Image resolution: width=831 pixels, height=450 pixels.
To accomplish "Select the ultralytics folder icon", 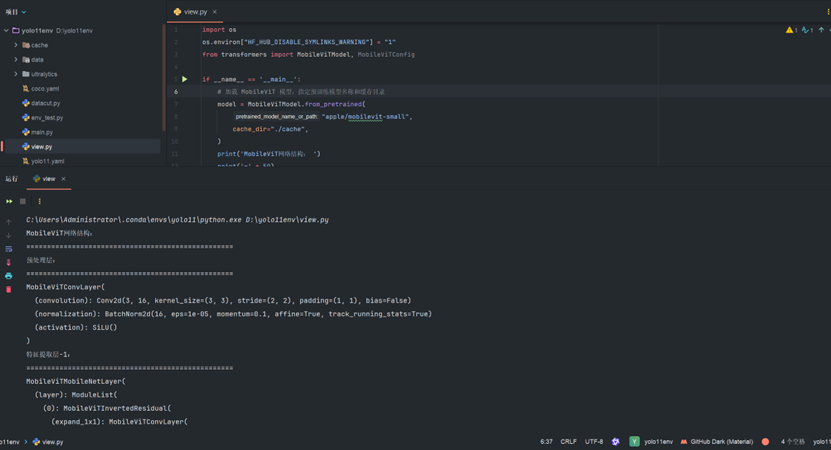I will point(25,74).
